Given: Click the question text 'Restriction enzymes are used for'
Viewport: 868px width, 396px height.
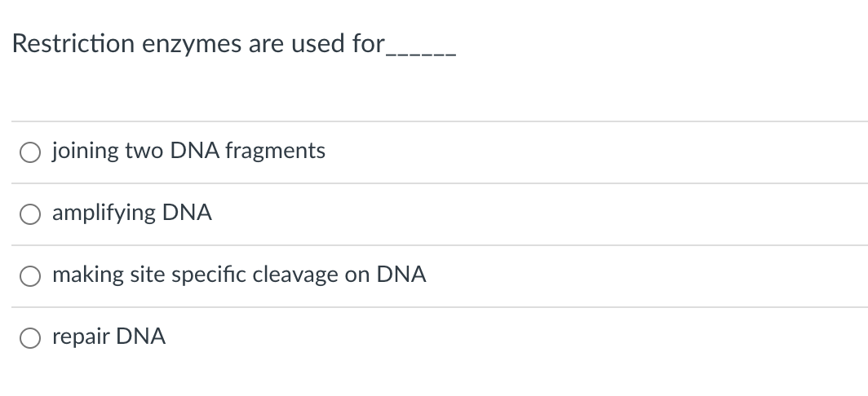Looking at the screenshot, I should pos(198,44).
